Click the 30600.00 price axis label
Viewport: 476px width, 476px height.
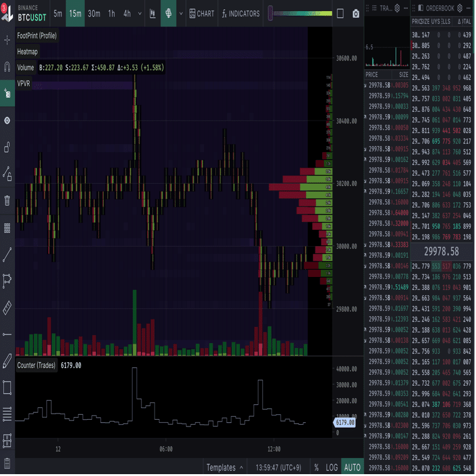point(346,58)
